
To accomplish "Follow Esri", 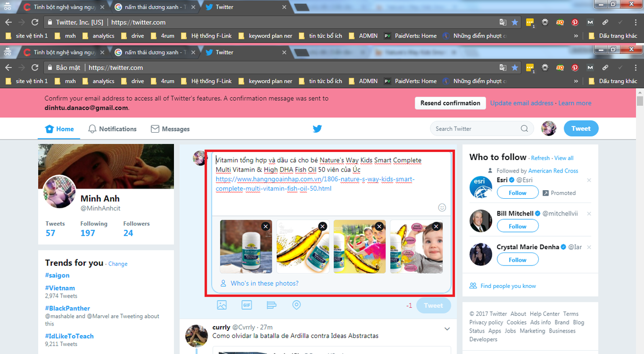I will click(x=517, y=193).
